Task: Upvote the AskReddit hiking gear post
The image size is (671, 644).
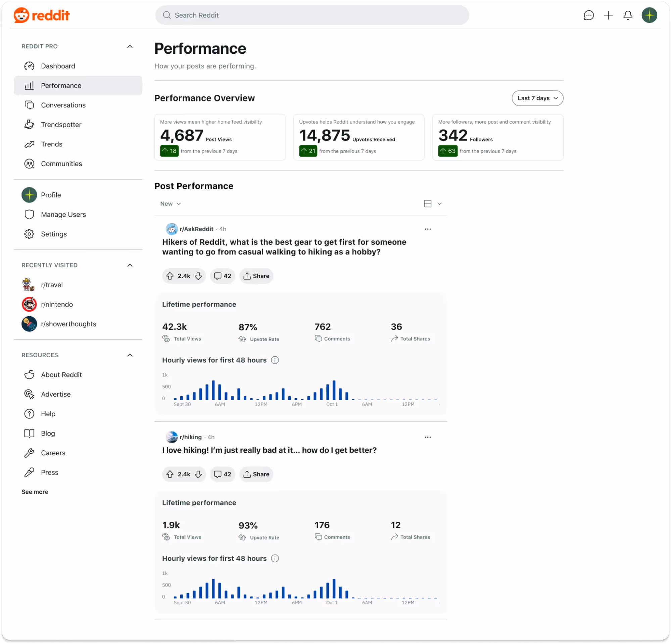Action: pyautogui.click(x=170, y=276)
